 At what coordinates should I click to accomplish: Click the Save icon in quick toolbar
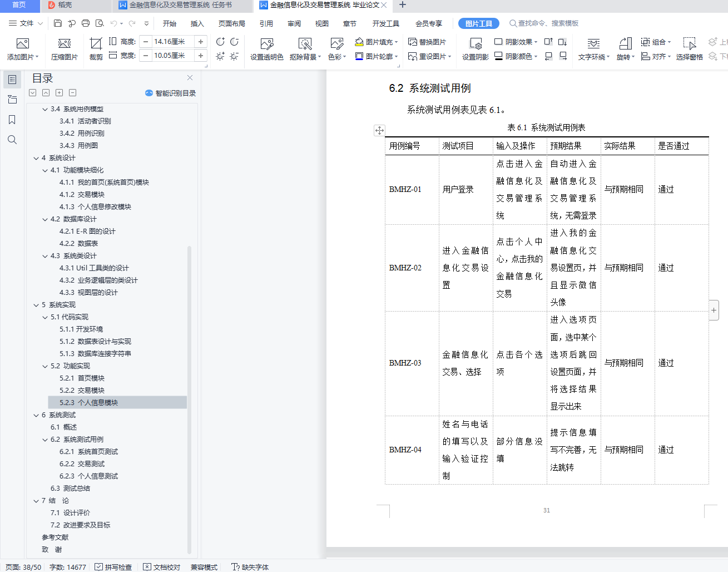coord(58,23)
